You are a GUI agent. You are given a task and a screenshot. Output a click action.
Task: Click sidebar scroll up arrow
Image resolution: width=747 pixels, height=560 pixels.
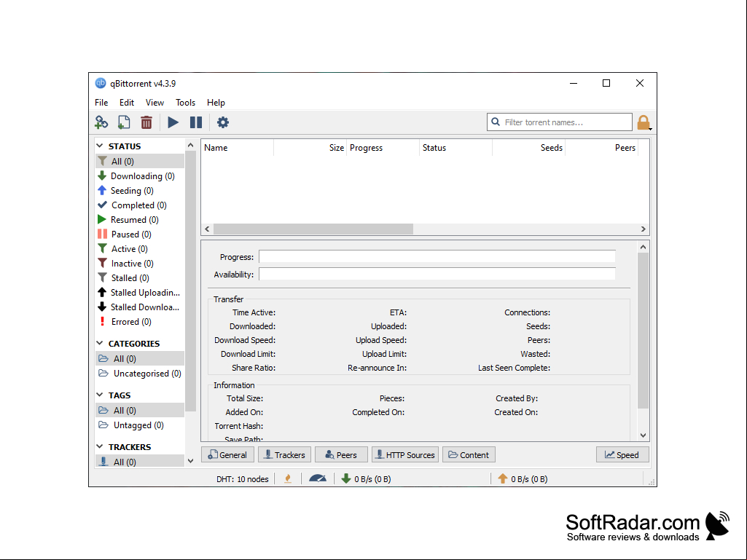(190, 145)
